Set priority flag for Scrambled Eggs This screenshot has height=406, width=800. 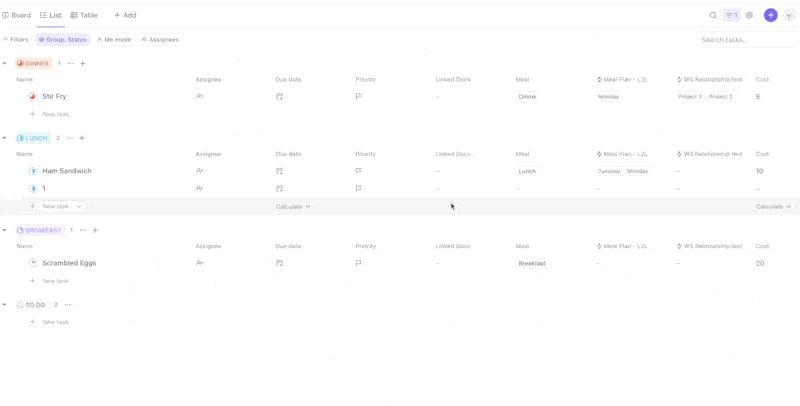coord(359,263)
